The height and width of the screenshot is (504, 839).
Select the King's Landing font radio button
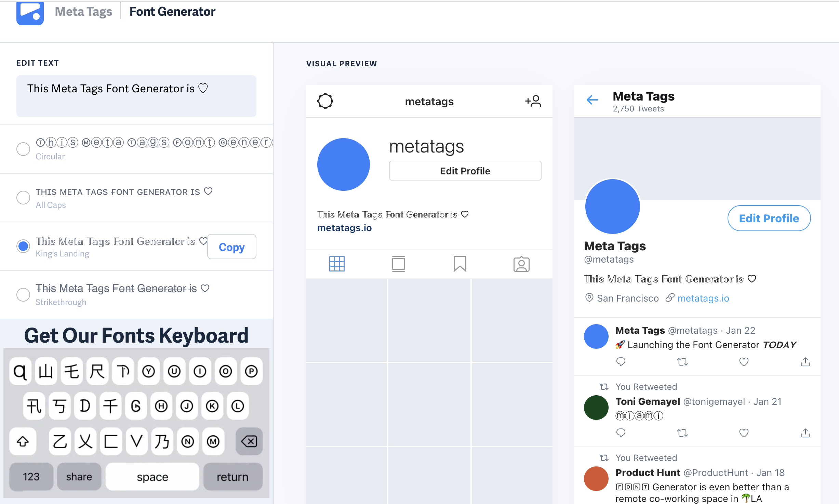[23, 246]
